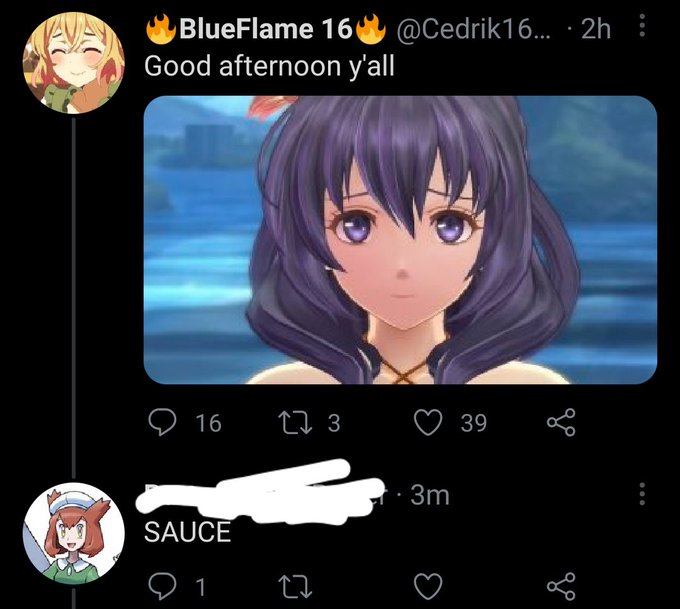Like BlueFlame 16's tweet with heart

tap(428, 422)
